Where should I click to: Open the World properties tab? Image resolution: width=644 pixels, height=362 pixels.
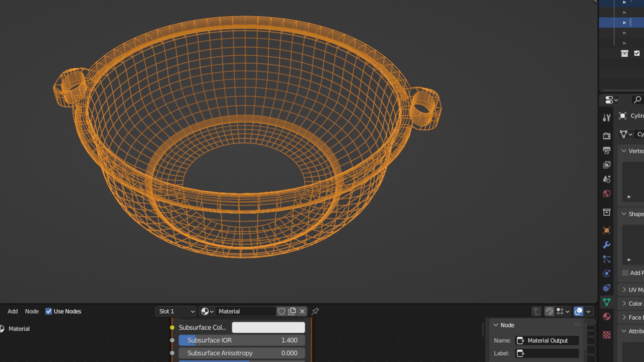(x=606, y=193)
